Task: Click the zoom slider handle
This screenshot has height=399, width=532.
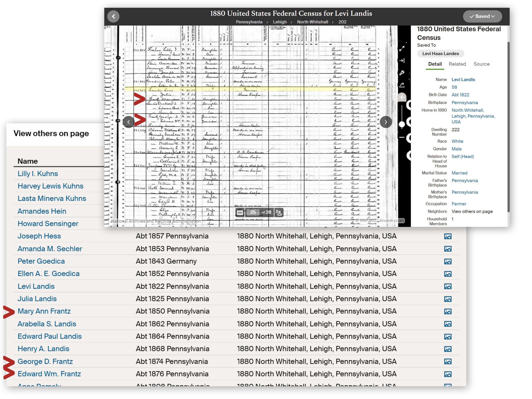Action: (402, 124)
